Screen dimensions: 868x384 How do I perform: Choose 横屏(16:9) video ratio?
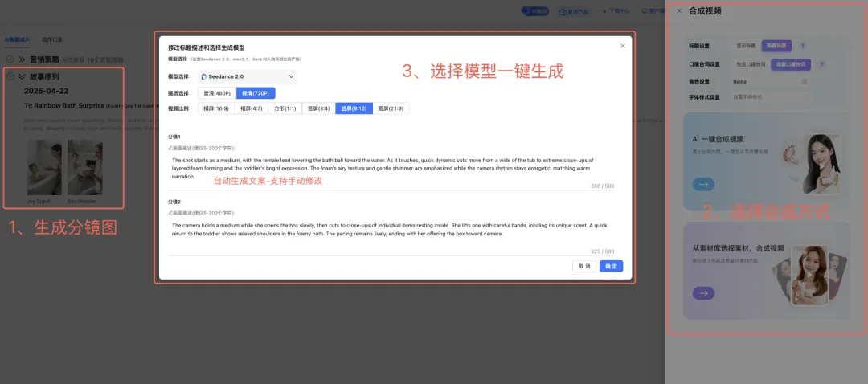coord(216,108)
